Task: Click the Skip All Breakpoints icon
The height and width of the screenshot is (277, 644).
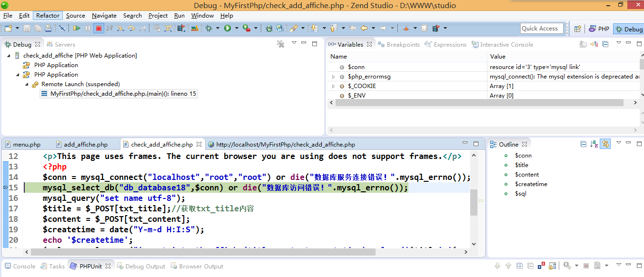Action: pos(61,29)
